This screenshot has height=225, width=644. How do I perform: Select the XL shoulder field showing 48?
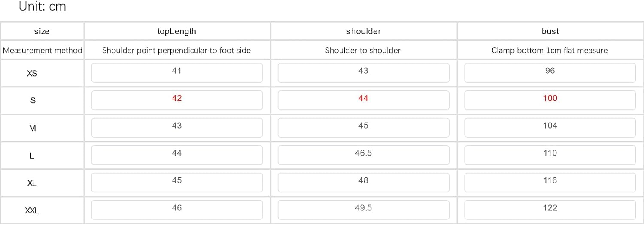pyautogui.click(x=363, y=183)
